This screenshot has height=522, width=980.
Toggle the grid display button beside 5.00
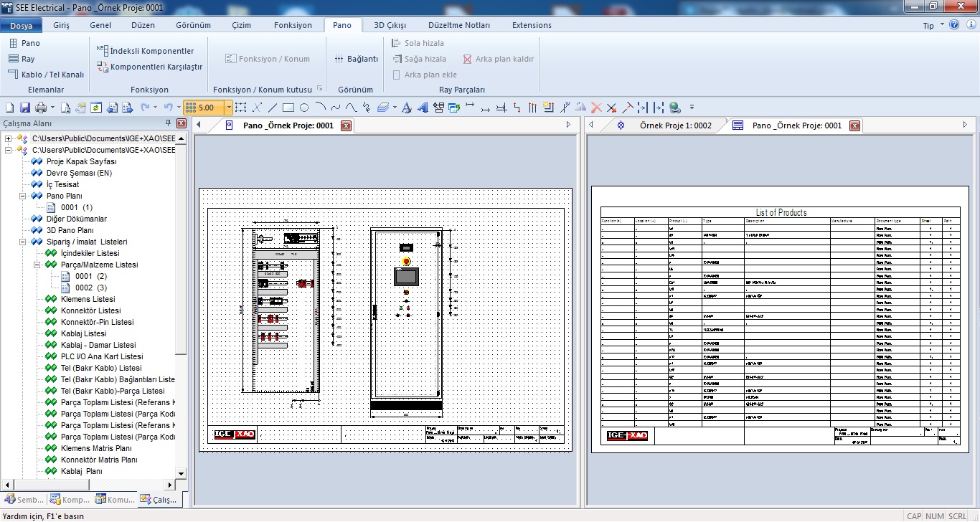[x=190, y=108]
